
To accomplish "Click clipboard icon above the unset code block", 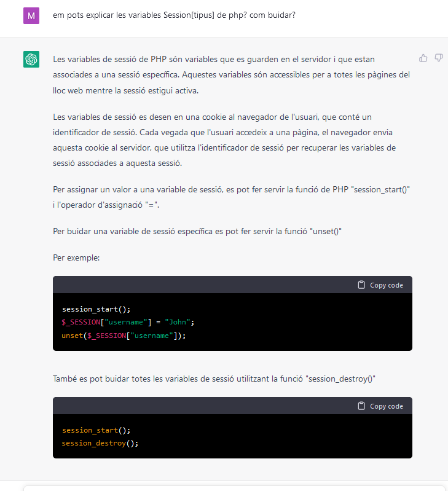I will click(361, 285).
